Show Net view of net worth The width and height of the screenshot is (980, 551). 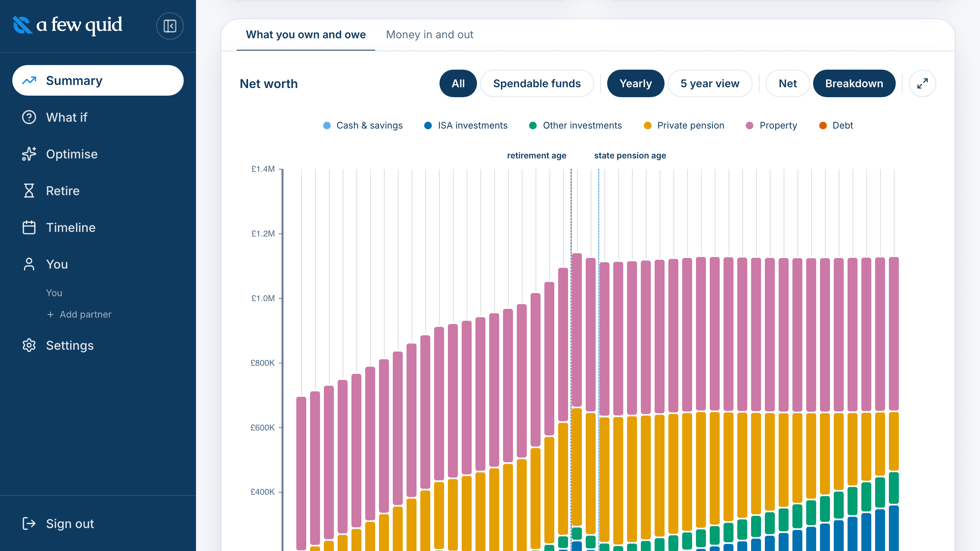click(788, 83)
